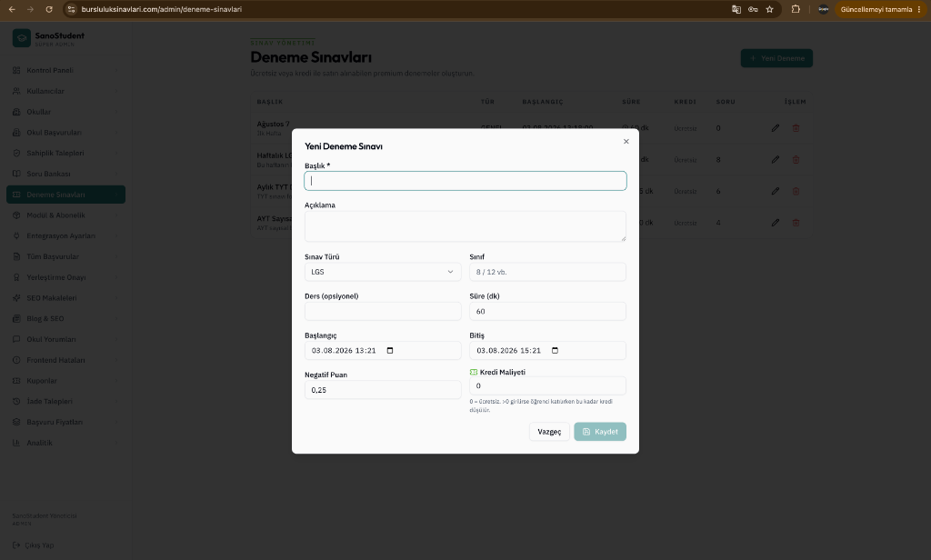Open İade Talepleri in the sidebar
The width and height of the screenshot is (931, 560).
click(x=65, y=402)
